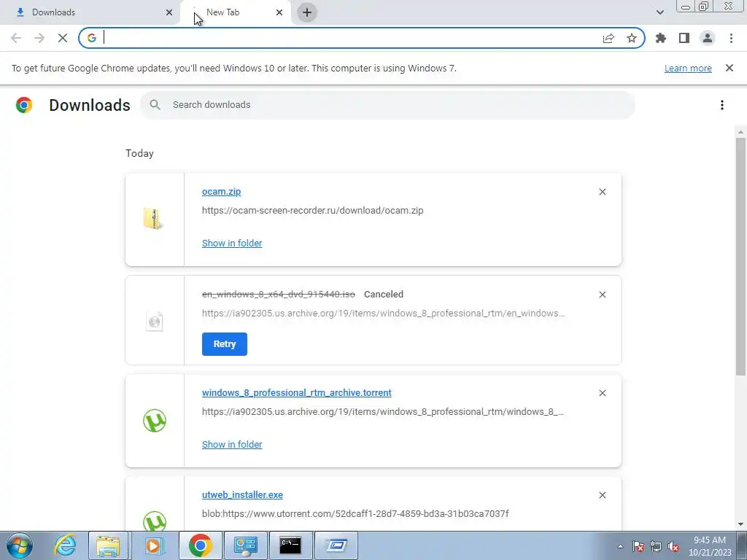Click the Canceled status text
Image resolution: width=747 pixels, height=560 pixels.
pos(384,295)
